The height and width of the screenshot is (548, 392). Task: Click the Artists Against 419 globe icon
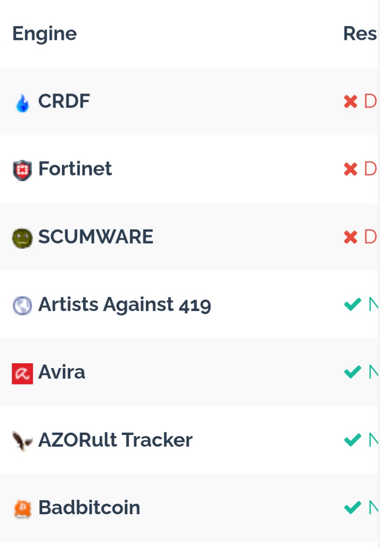[22, 305]
